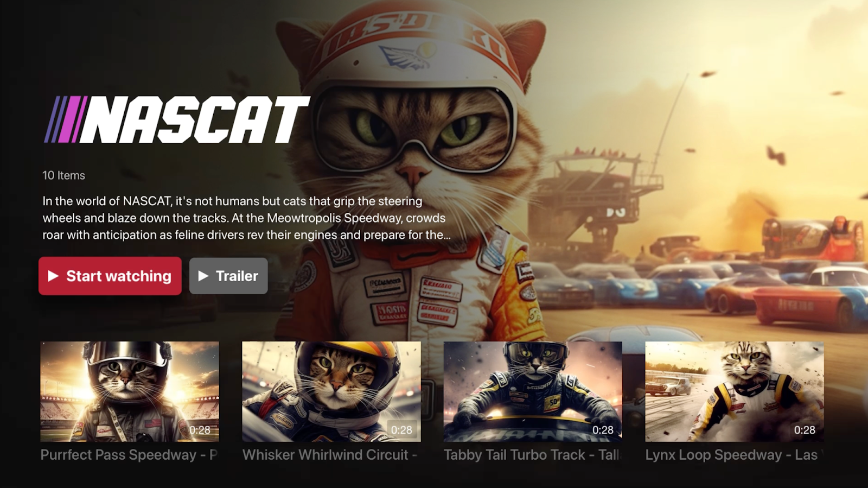The height and width of the screenshot is (488, 868).
Task: Select the Purrfect Pass Speedway title text
Action: pos(129,455)
